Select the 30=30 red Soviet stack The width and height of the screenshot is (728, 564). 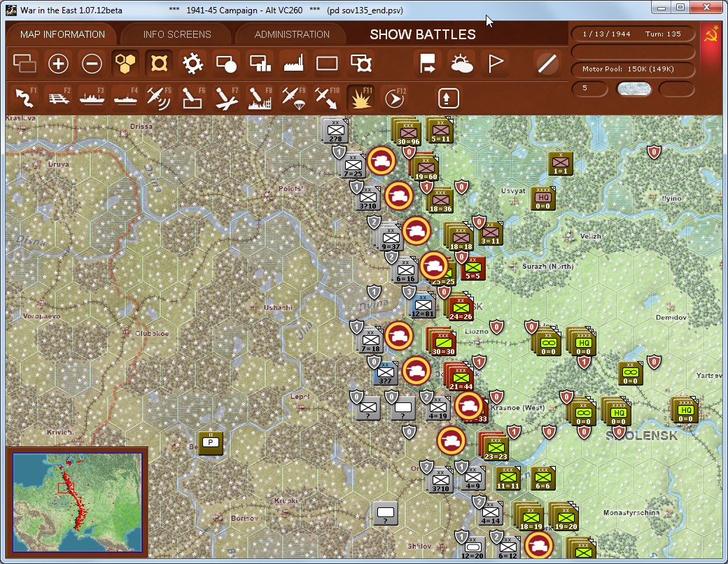click(x=442, y=341)
